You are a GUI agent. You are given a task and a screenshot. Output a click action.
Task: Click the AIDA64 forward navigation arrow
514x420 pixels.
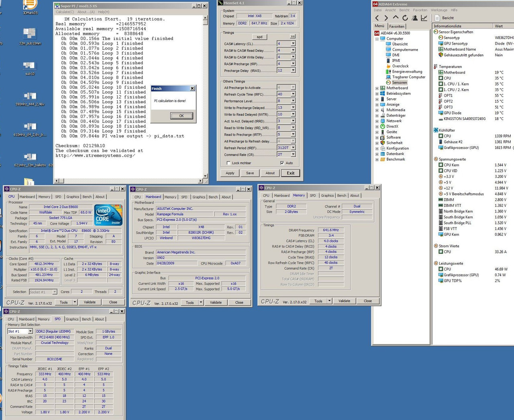point(386,18)
